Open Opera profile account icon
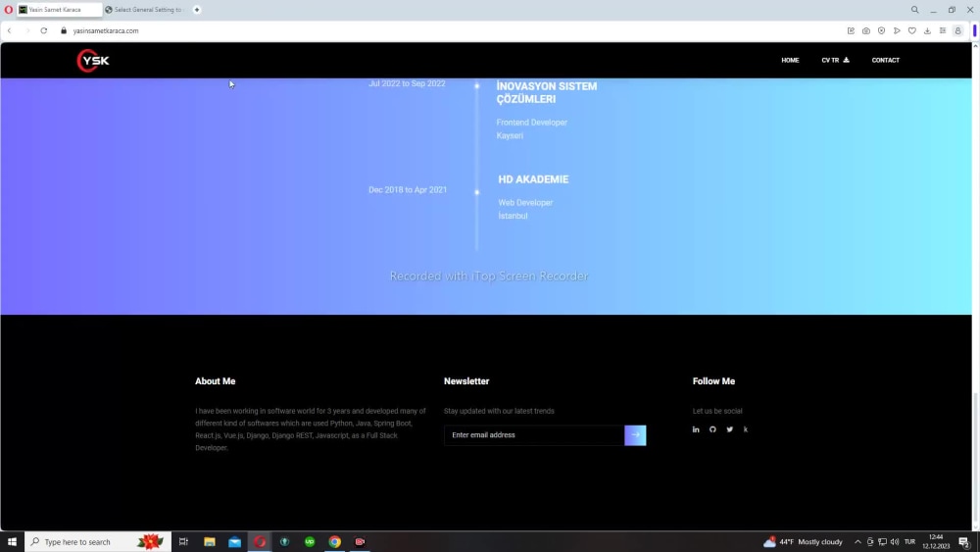The image size is (980, 552). point(957,30)
